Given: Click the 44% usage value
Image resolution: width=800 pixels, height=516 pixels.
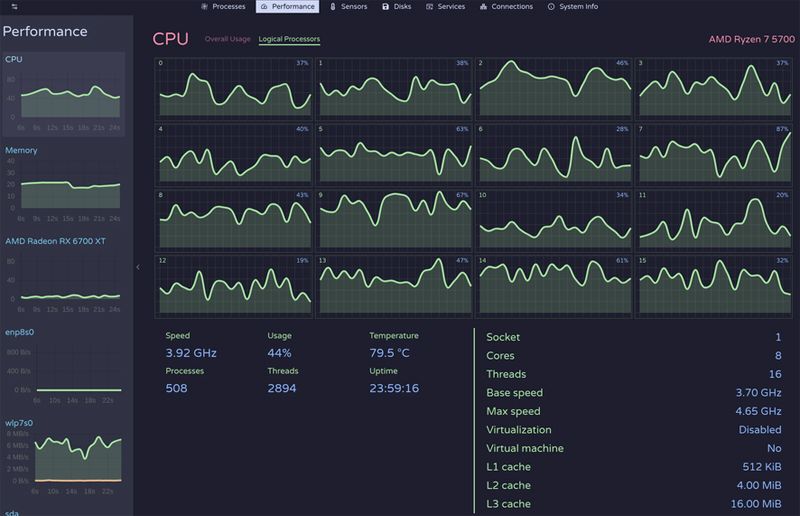Looking at the screenshot, I should 279,353.
